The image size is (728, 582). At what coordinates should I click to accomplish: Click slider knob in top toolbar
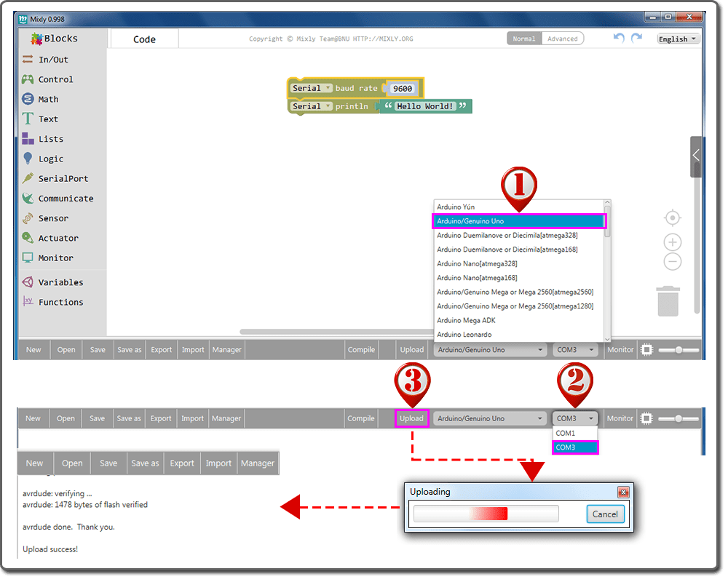coord(678,350)
